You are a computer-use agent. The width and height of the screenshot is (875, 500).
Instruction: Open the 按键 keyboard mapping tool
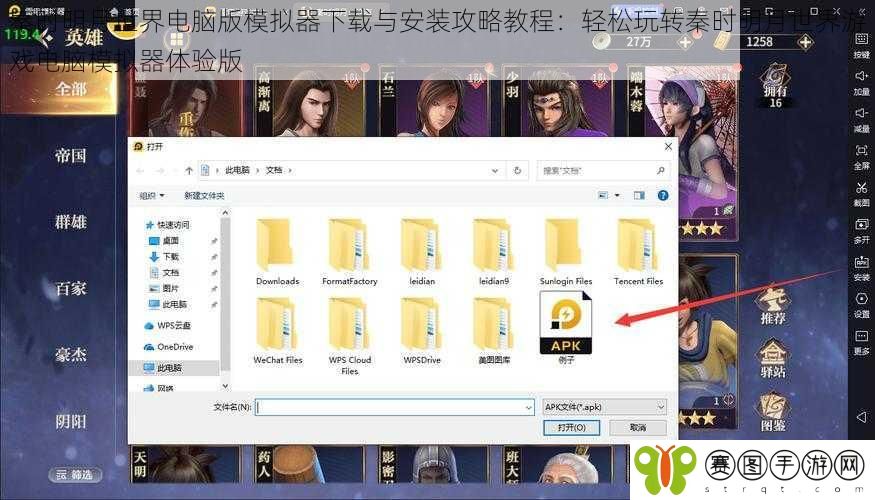[x=862, y=45]
